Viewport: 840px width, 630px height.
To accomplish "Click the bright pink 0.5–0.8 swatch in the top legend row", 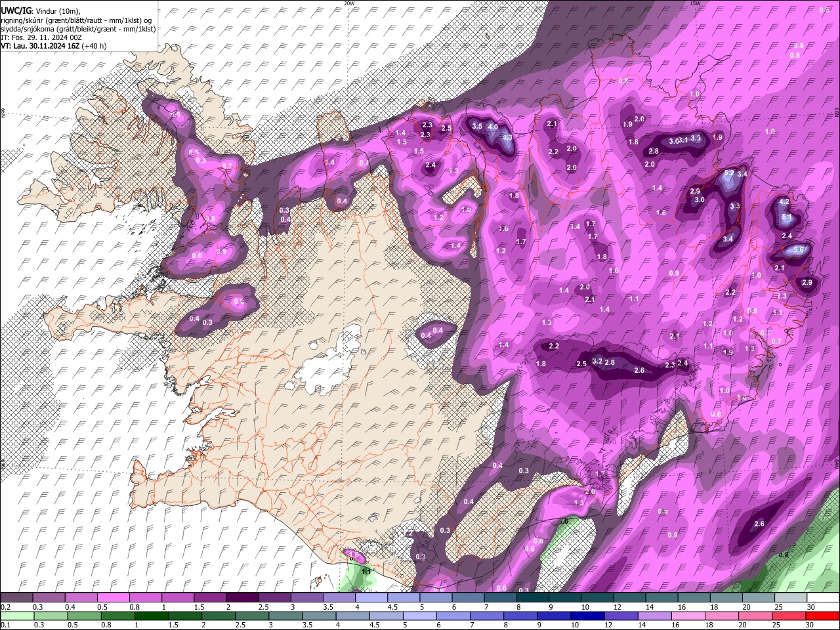I will 112,598.
